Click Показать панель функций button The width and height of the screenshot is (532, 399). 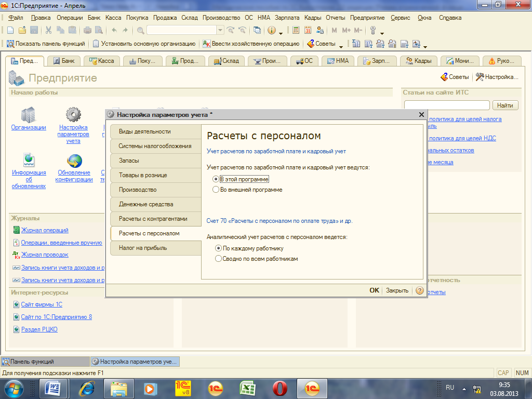tap(46, 44)
